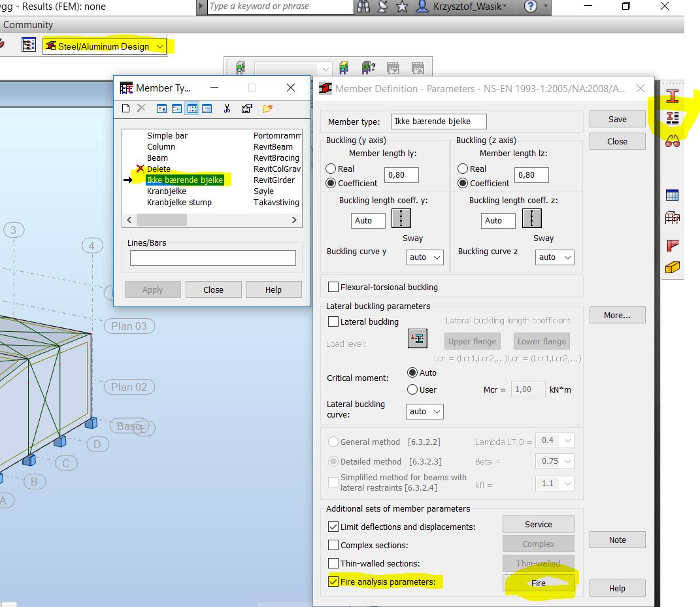
Task: Enable the Lateral buckling checkbox
Action: tap(333, 321)
